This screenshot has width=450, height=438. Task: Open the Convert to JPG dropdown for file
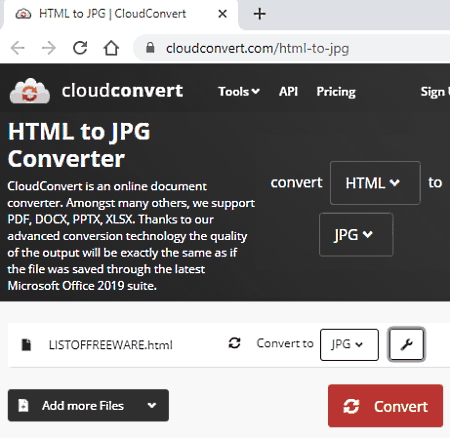coord(349,345)
